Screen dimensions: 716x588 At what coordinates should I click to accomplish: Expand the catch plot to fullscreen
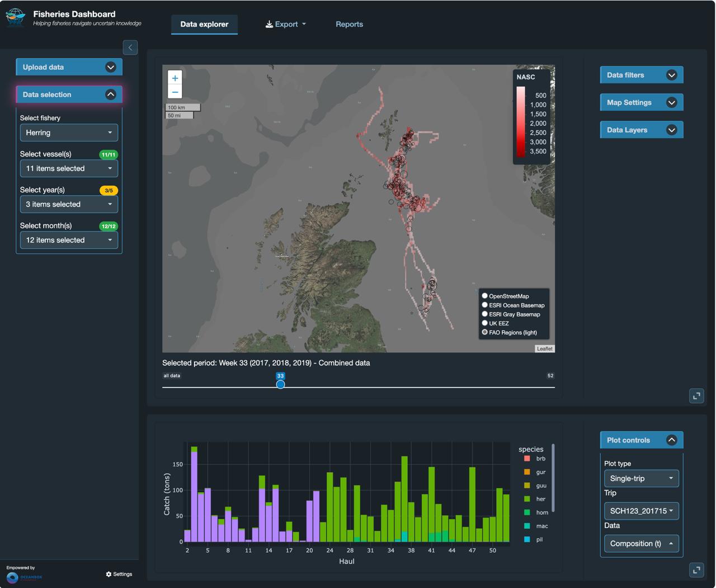(x=696, y=570)
